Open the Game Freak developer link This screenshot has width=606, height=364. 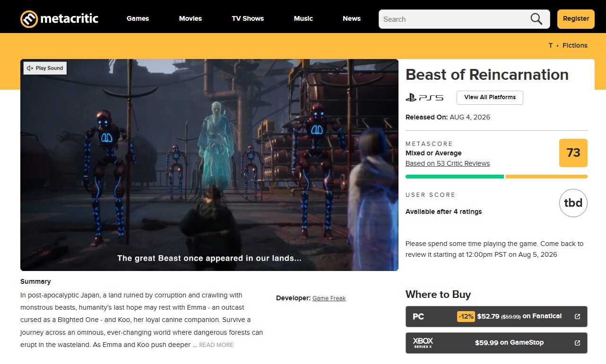(x=329, y=298)
